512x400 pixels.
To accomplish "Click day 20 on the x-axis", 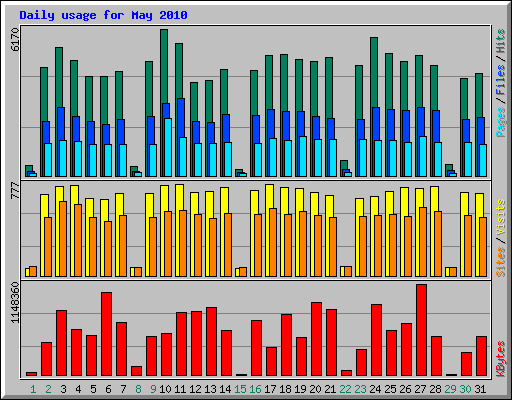I will 315,389.
